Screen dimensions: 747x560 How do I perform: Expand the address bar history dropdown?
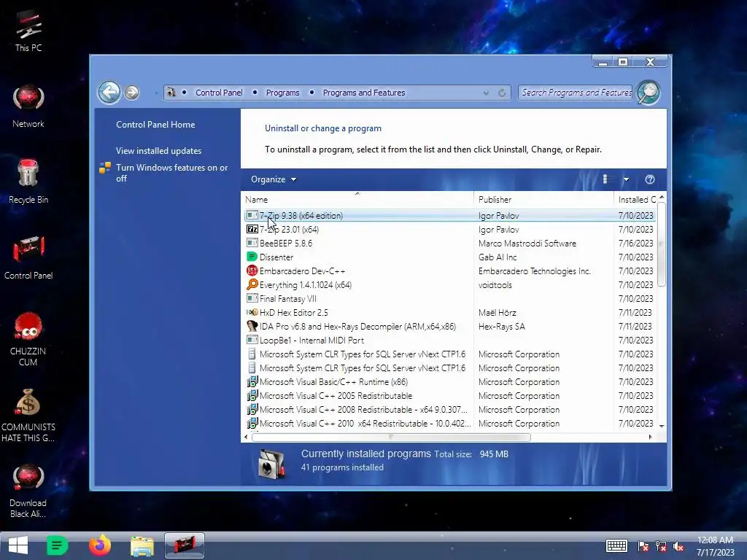point(486,93)
